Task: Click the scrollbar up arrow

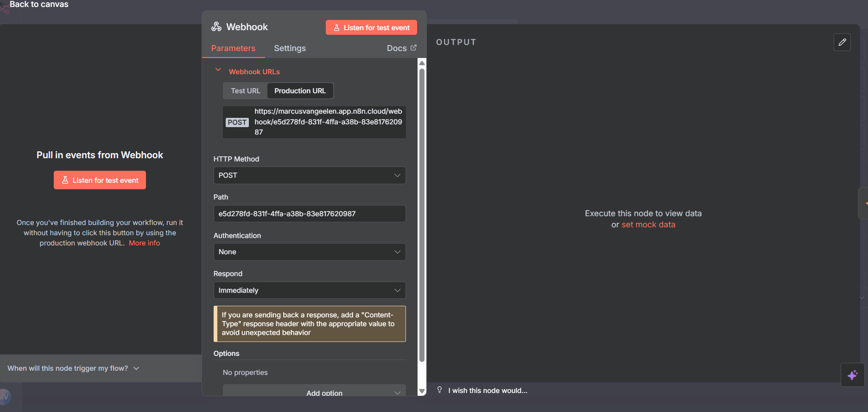Action: point(422,63)
